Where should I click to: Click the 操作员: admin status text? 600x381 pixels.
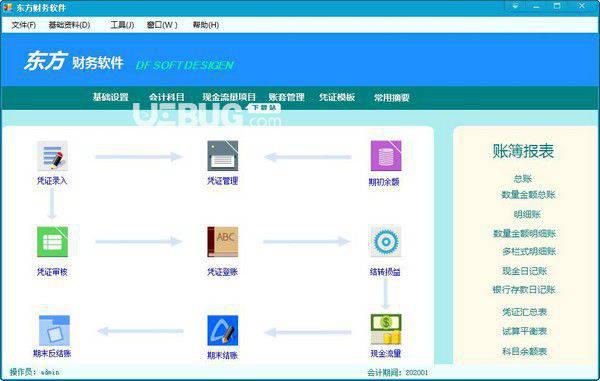click(x=34, y=372)
